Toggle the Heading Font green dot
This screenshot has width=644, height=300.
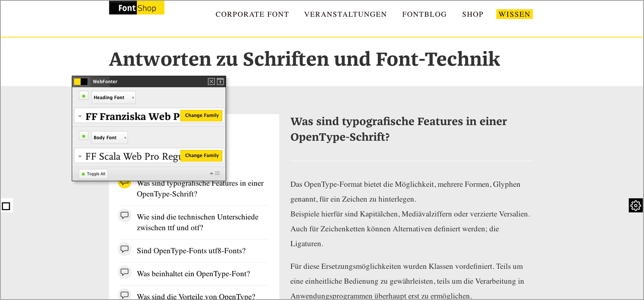pyautogui.click(x=84, y=96)
